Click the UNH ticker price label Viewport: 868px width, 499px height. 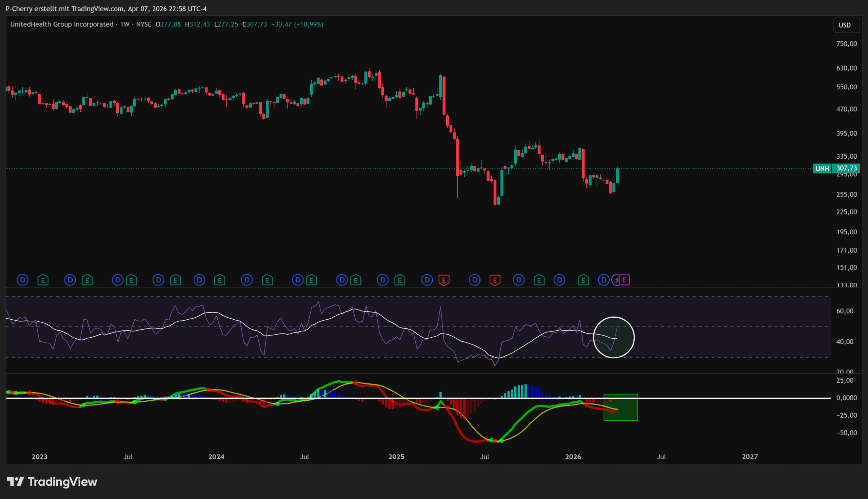pyautogui.click(x=822, y=168)
